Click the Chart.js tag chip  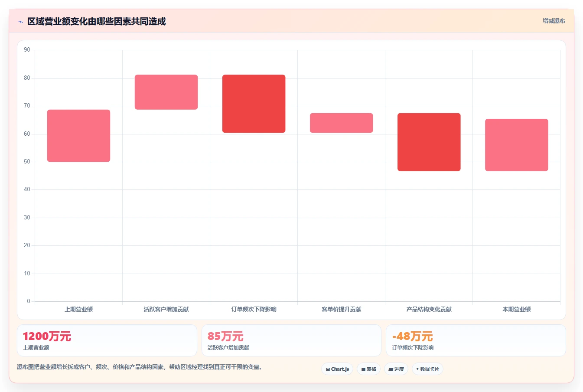[337, 369]
